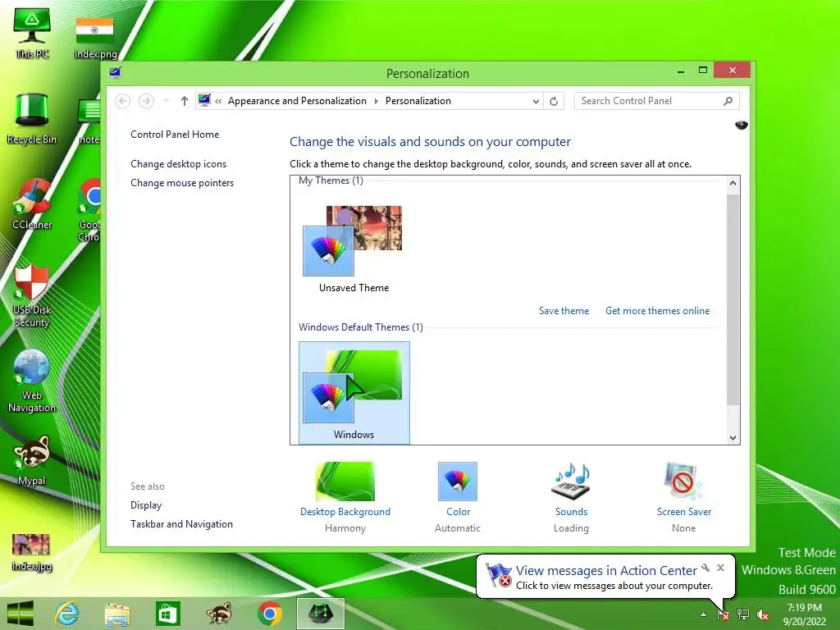Launch Mypal browser from the desktop
840x630 pixels.
point(32,461)
